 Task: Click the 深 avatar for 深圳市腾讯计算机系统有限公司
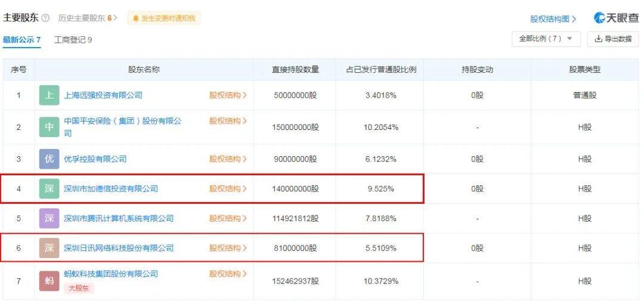pos(49,218)
